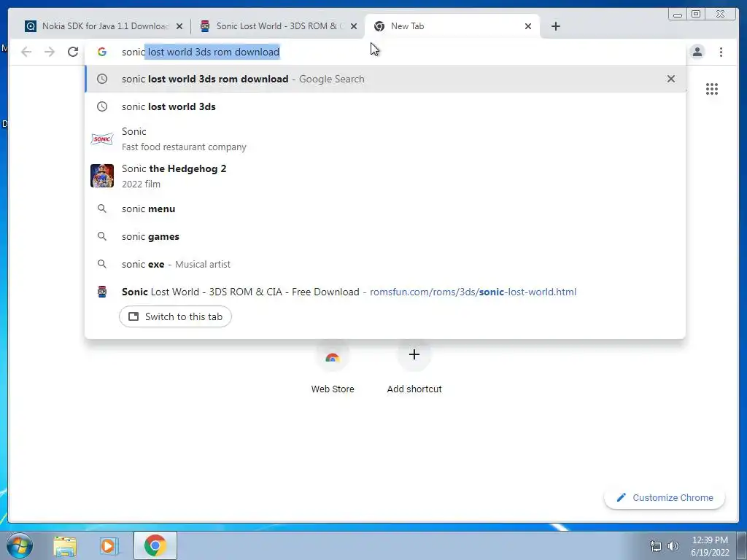Minimize the Chrome window
747x560 pixels.
pos(677,15)
